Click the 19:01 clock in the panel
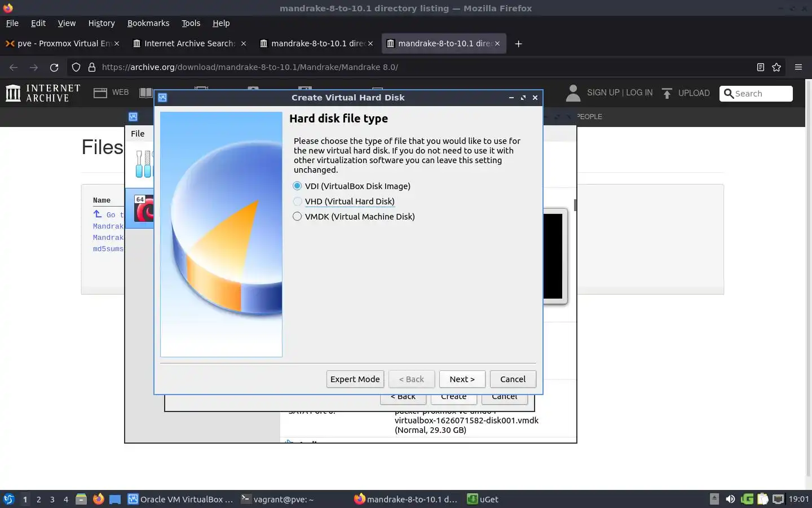The width and height of the screenshot is (812, 508). tap(798, 499)
